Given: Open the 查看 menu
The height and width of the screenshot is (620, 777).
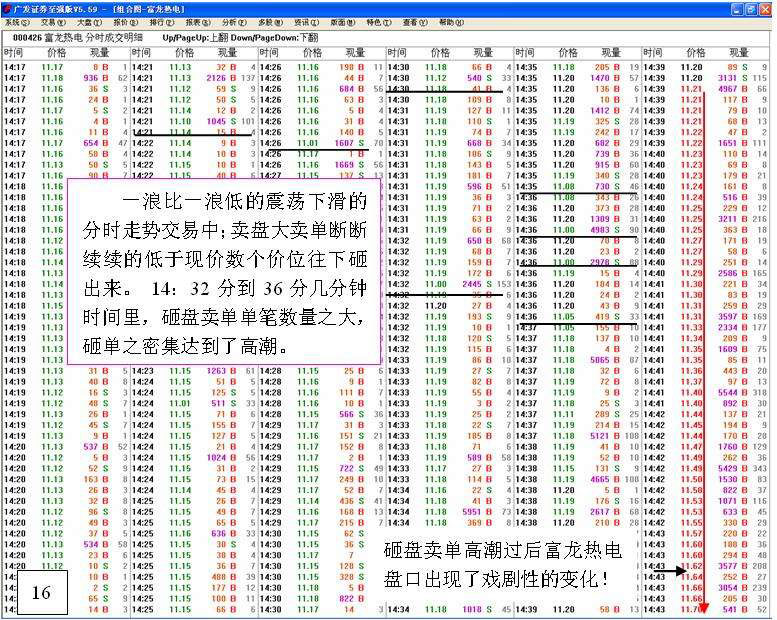Looking at the screenshot, I should click(x=415, y=22).
